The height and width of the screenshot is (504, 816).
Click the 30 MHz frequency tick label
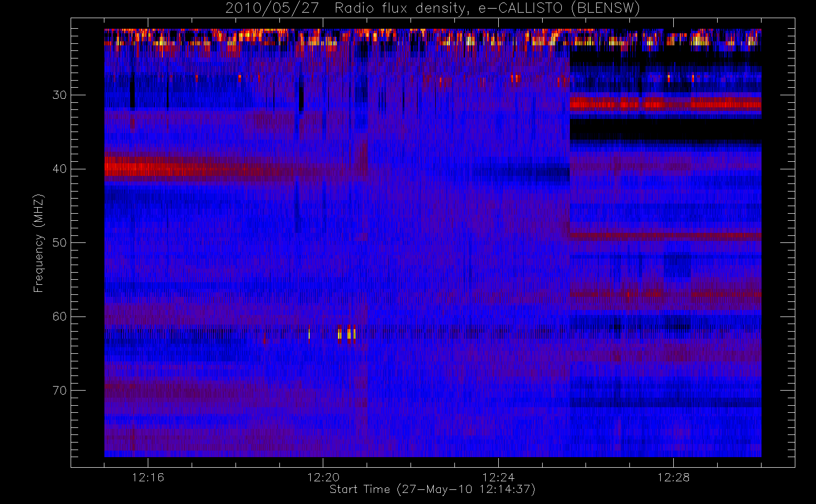point(60,95)
